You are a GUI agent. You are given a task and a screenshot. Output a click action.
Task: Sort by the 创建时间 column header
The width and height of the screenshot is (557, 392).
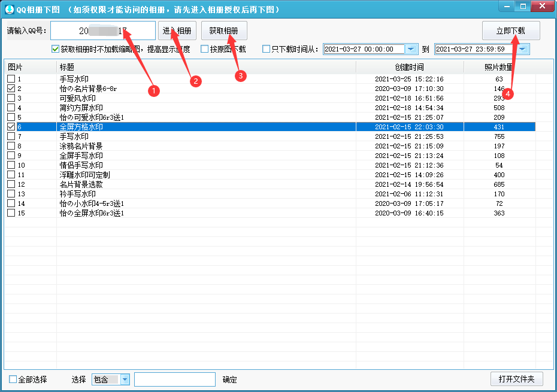point(410,67)
